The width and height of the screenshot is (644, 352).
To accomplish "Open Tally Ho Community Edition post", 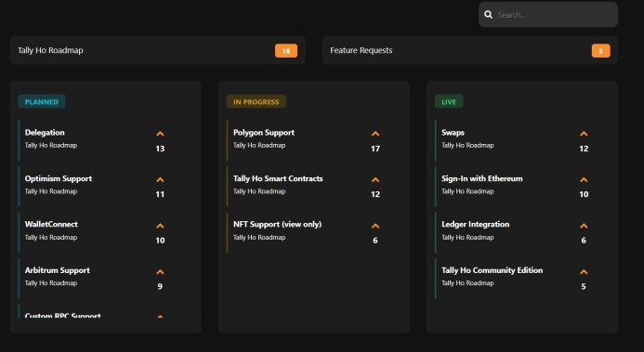I will point(492,270).
